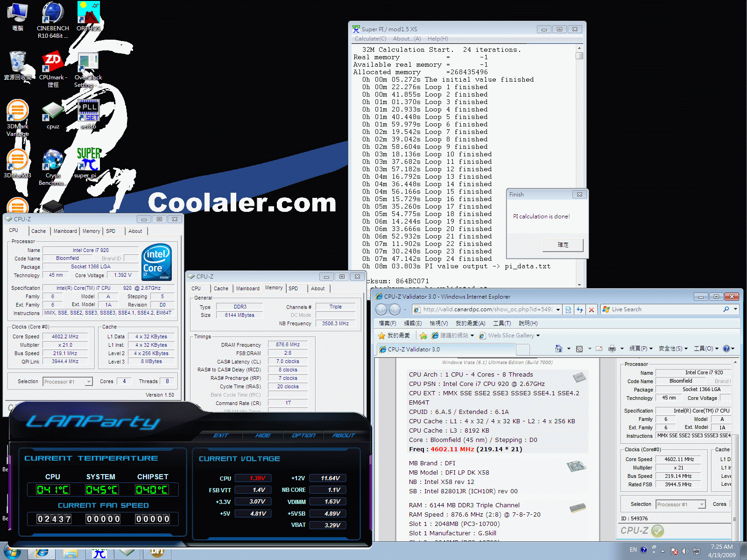
Task: Launch 3DMark Vantage from desktop
Action: 18,118
